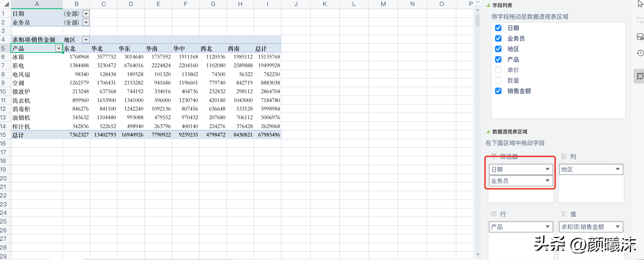Viewport: 644px width, 260px height.
Task: Select the grand total cell 67985496
Action: [x=268, y=135]
